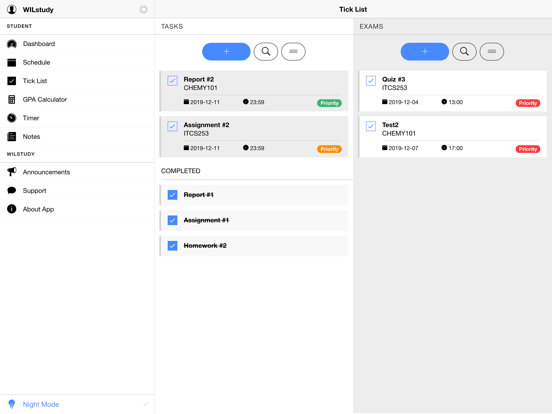Add a new exam with plus button
The height and width of the screenshot is (414, 552).
tap(425, 52)
